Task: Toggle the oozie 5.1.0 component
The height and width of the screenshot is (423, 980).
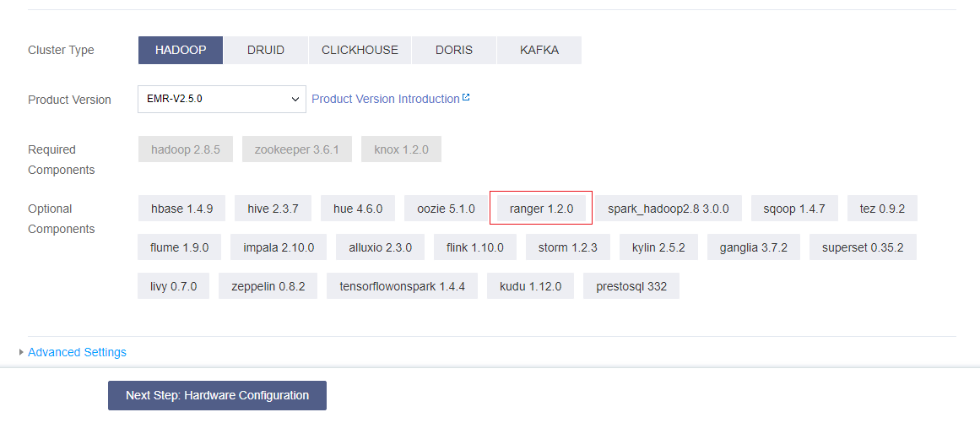Action: click(x=447, y=208)
